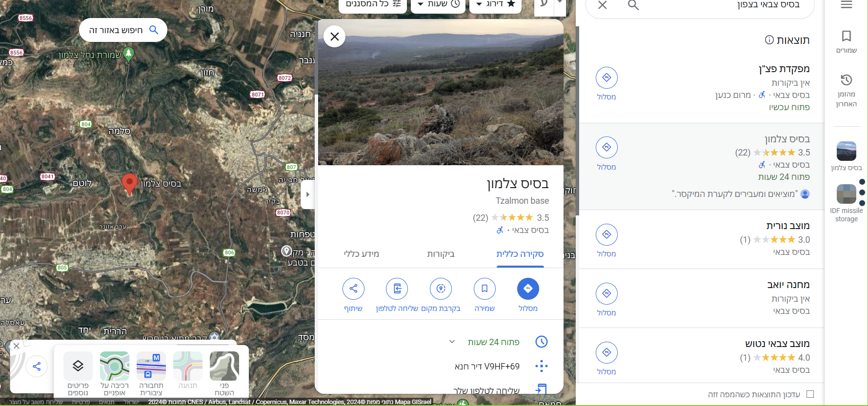Switch to the סקירה כללית tab
Viewport: 868px width, 406px height.
tap(520, 254)
